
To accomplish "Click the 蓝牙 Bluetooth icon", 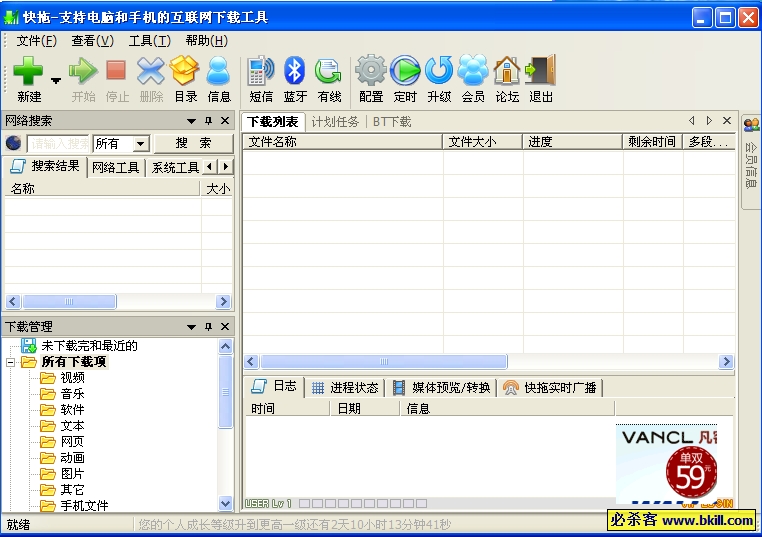I will point(294,71).
